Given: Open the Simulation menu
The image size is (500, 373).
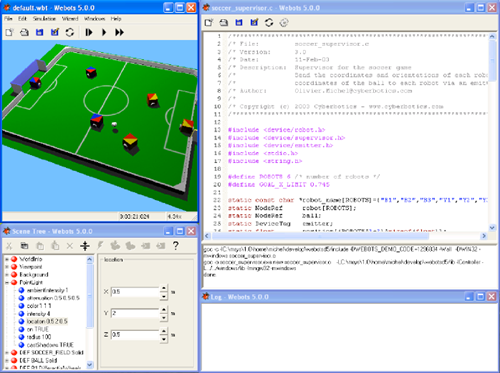Looking at the screenshot, I should tap(44, 19).
